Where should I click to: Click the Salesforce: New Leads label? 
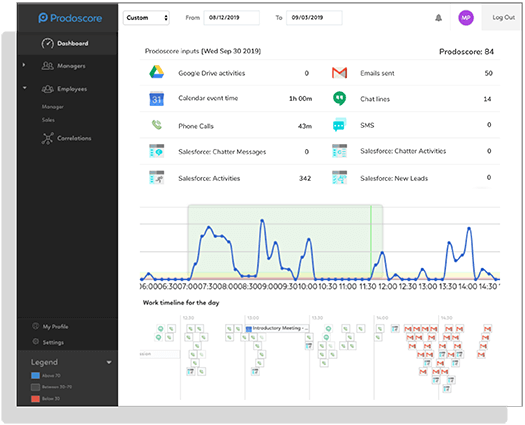click(394, 179)
